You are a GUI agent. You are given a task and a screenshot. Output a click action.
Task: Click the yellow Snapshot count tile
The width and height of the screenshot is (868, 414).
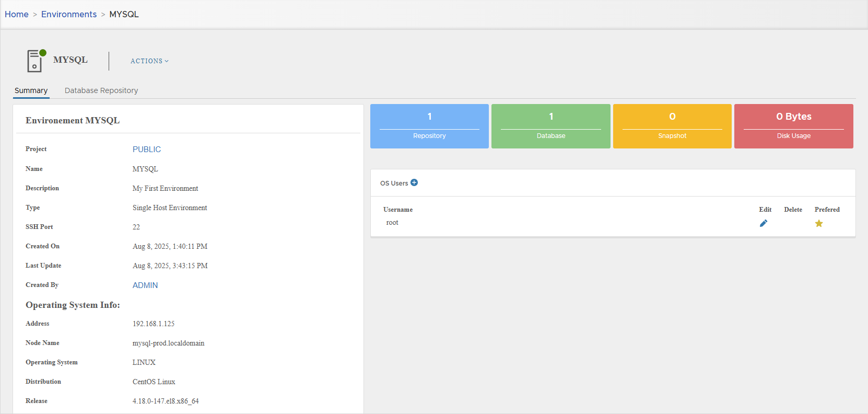click(672, 126)
